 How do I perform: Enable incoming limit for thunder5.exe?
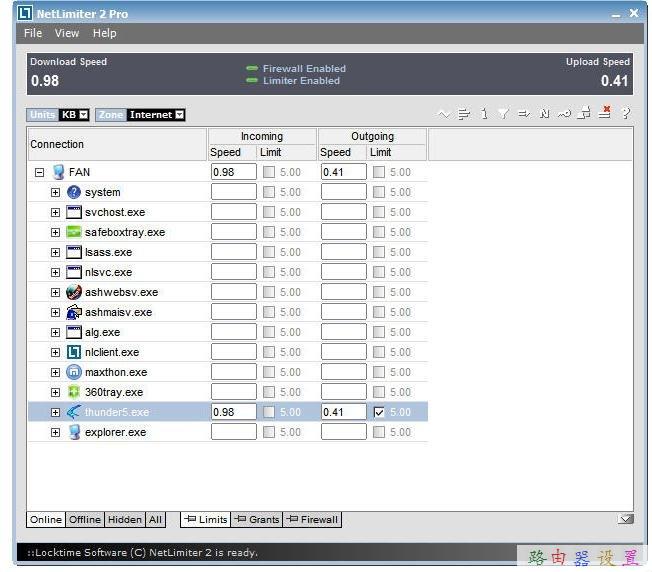coord(269,412)
